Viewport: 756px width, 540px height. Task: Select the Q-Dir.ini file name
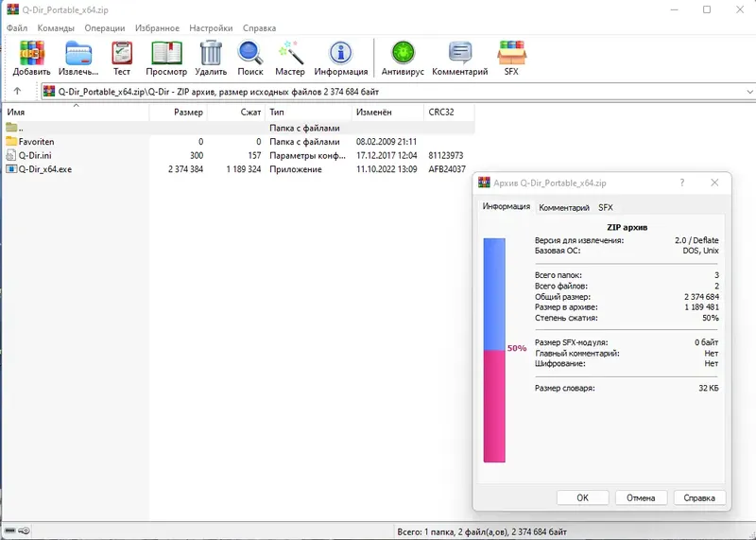[x=35, y=155]
